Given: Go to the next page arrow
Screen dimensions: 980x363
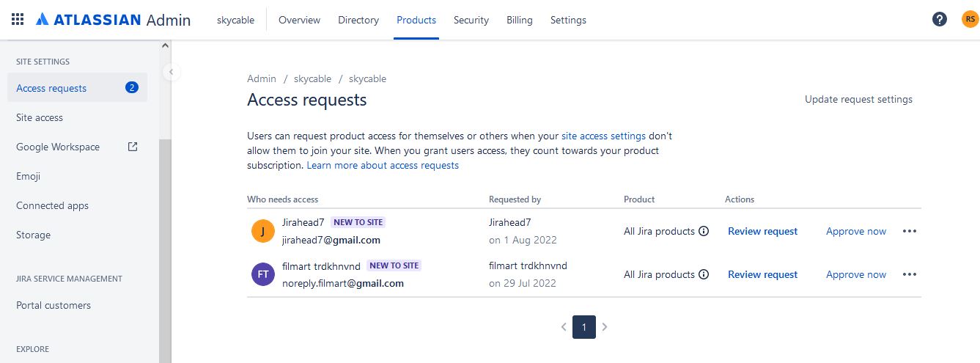Looking at the screenshot, I should 605,327.
